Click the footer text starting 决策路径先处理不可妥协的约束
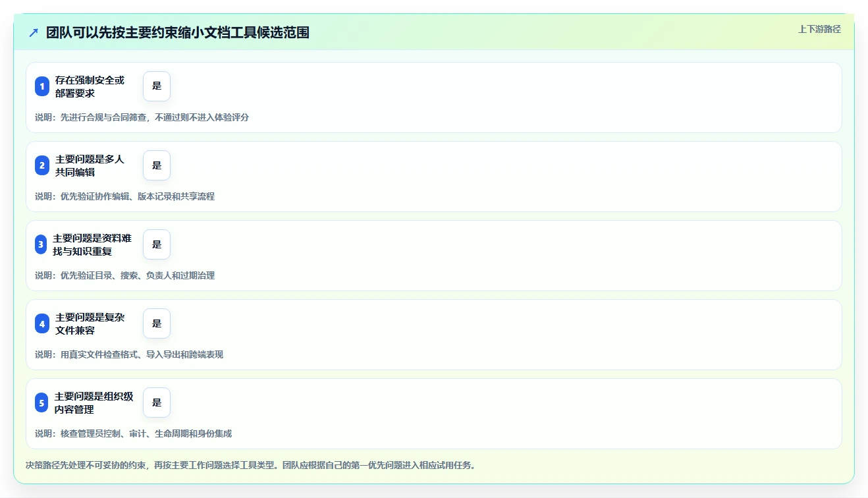This screenshot has width=868, height=498. coord(250,465)
